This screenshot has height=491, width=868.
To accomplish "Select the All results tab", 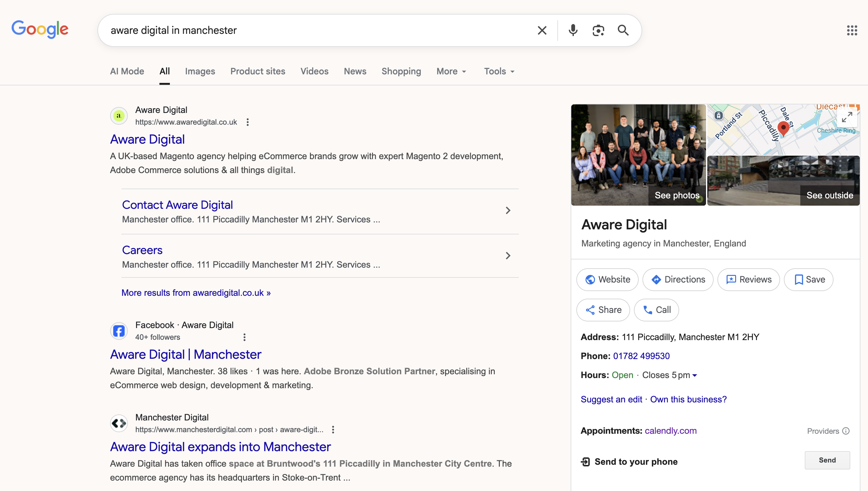I will (x=164, y=71).
